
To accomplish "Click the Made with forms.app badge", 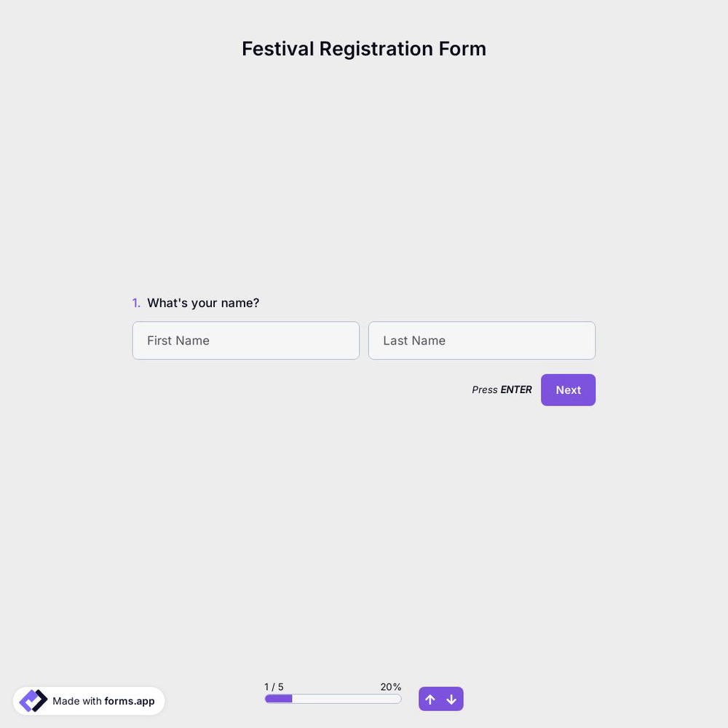I will (x=89, y=700).
